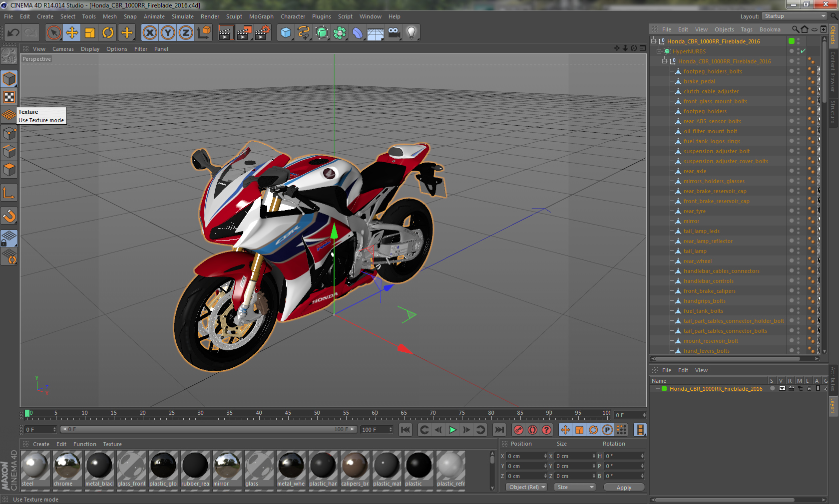
Task: Open viewport Cameras menu
Action: [63, 49]
